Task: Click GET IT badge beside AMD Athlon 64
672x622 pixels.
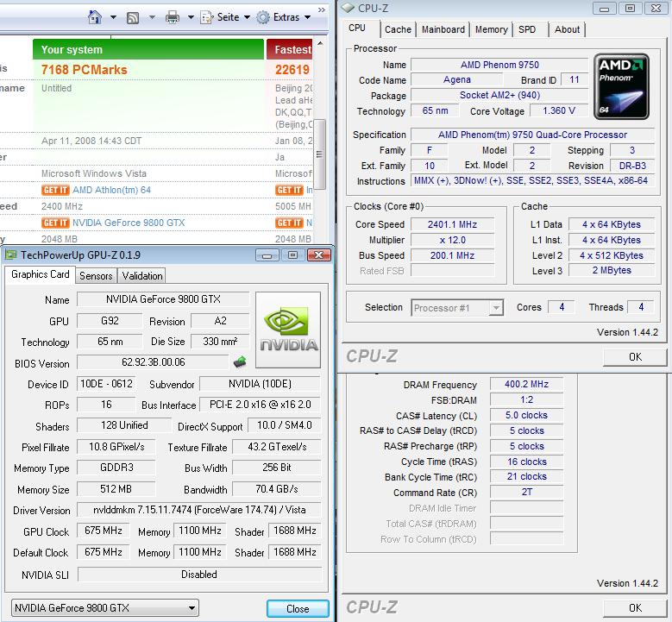Action: [55, 190]
